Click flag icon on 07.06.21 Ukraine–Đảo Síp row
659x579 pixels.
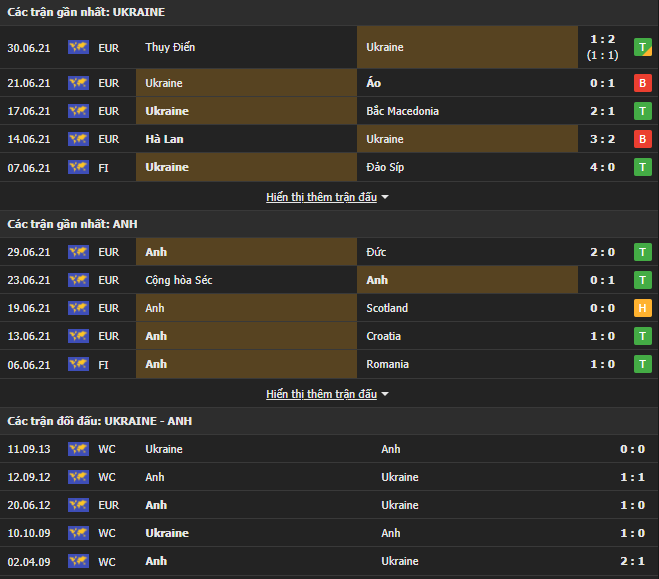coord(78,167)
